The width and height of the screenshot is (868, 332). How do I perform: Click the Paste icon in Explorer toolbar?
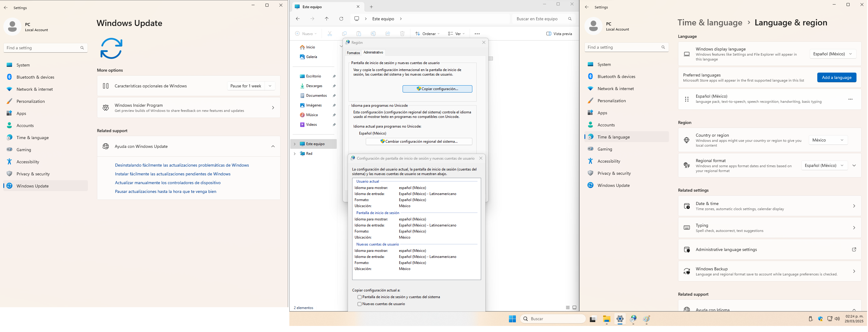coord(358,34)
